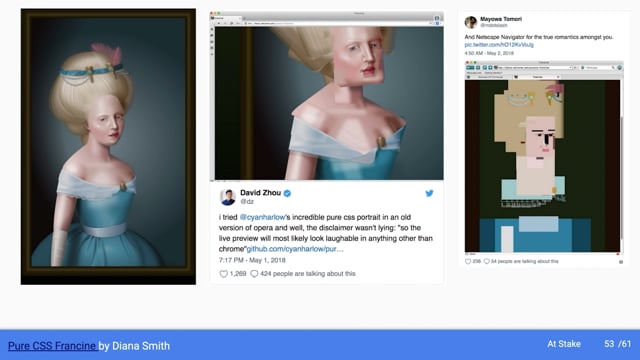Click reply bubble icon on Mayowa's tweet
Viewport: 640px width, 360px height.
[486, 261]
